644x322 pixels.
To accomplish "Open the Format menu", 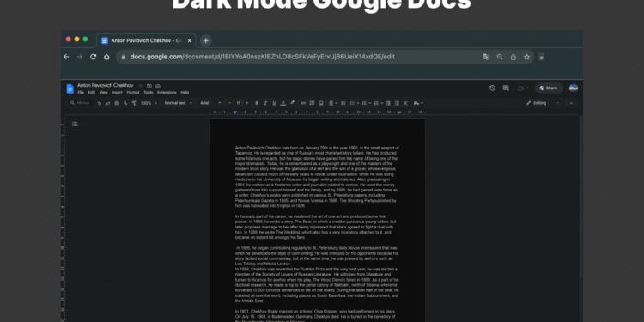I will [133, 93].
